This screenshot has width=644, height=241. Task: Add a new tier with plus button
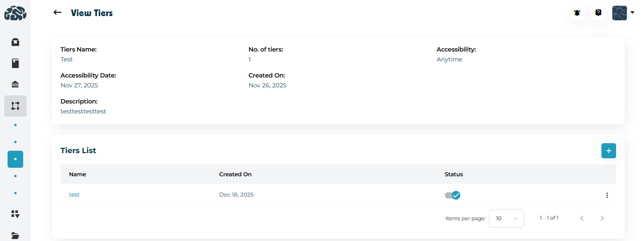(609, 151)
